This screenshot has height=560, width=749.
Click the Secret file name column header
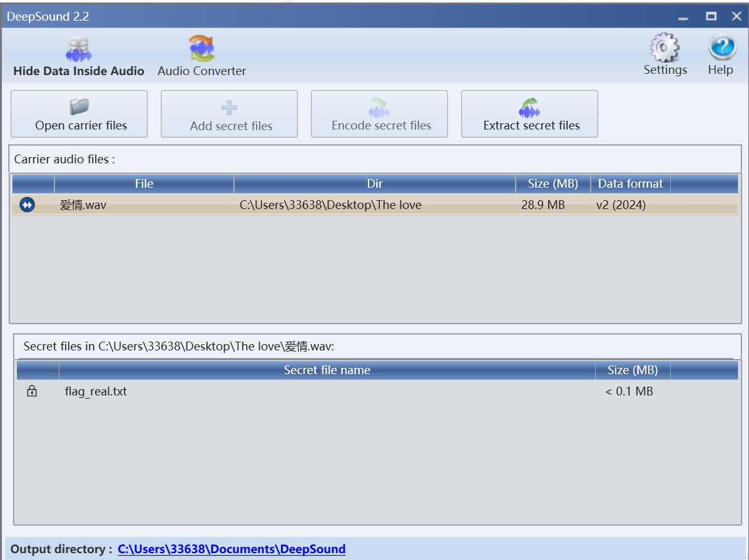coord(327,370)
